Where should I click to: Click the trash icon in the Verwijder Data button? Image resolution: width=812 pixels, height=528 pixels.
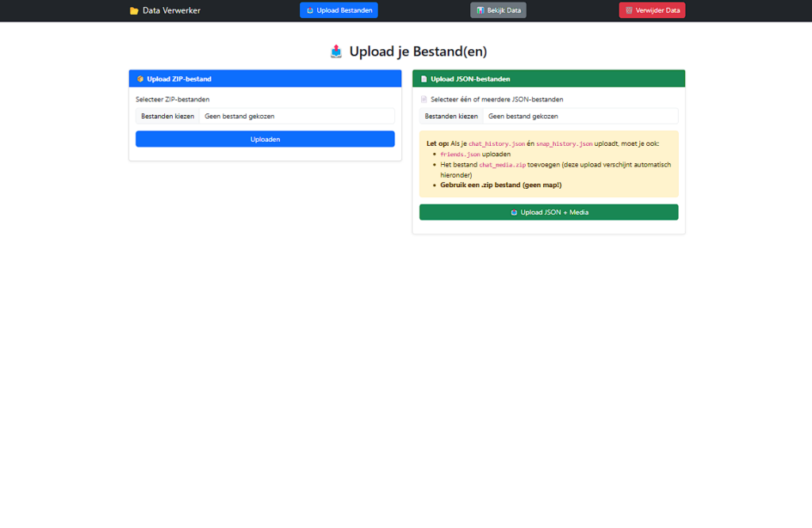click(x=629, y=10)
